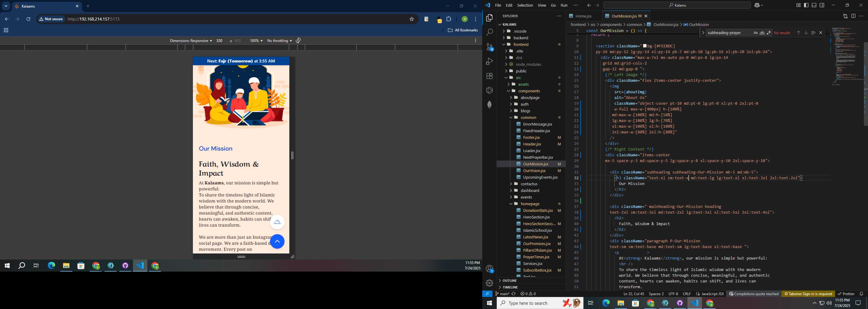Open the Selection menu in VS Code
This screenshot has width=868, height=309.
coord(525,5)
